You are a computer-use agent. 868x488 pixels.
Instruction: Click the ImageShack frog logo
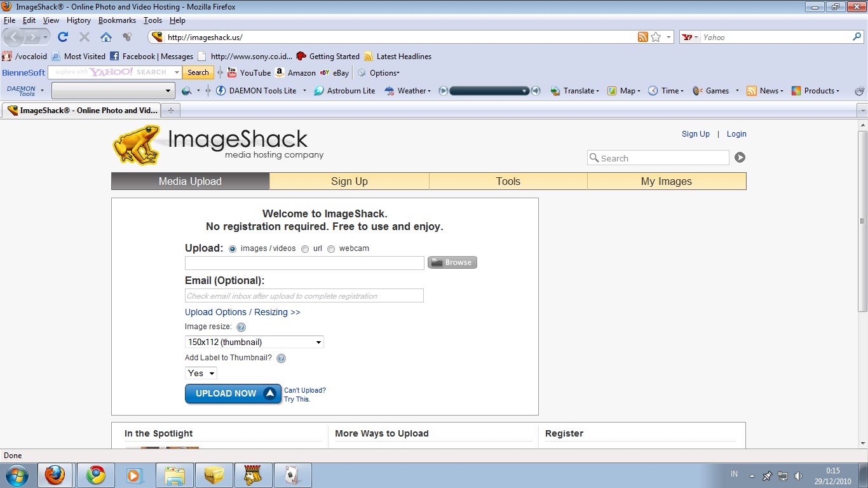[x=136, y=145]
